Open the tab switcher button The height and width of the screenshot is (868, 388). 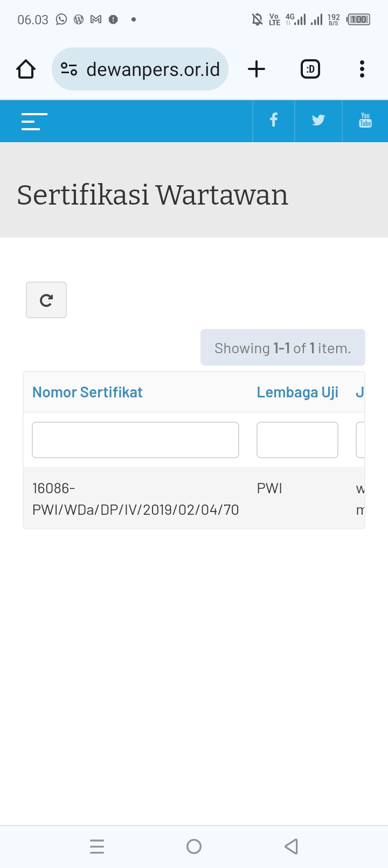(310, 69)
